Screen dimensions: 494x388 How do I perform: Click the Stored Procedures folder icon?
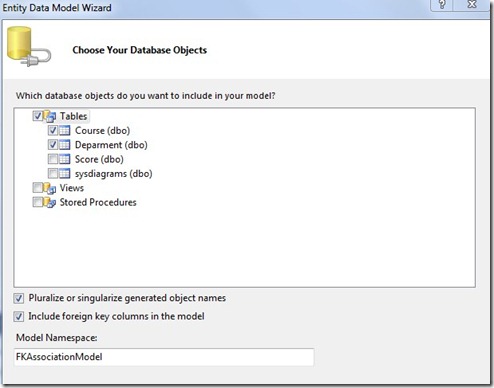pyautogui.click(x=50, y=203)
